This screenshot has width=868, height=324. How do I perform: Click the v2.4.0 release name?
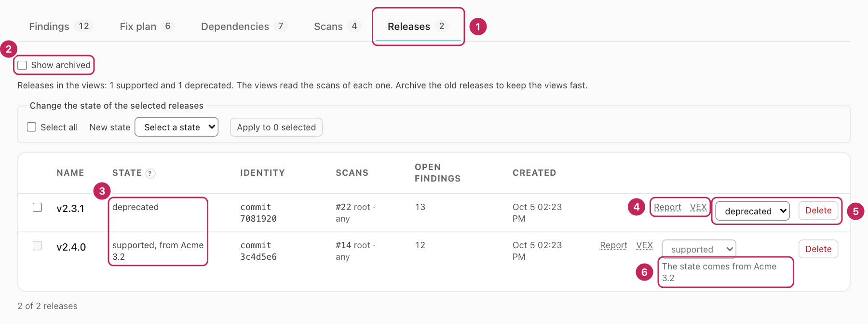coord(71,247)
